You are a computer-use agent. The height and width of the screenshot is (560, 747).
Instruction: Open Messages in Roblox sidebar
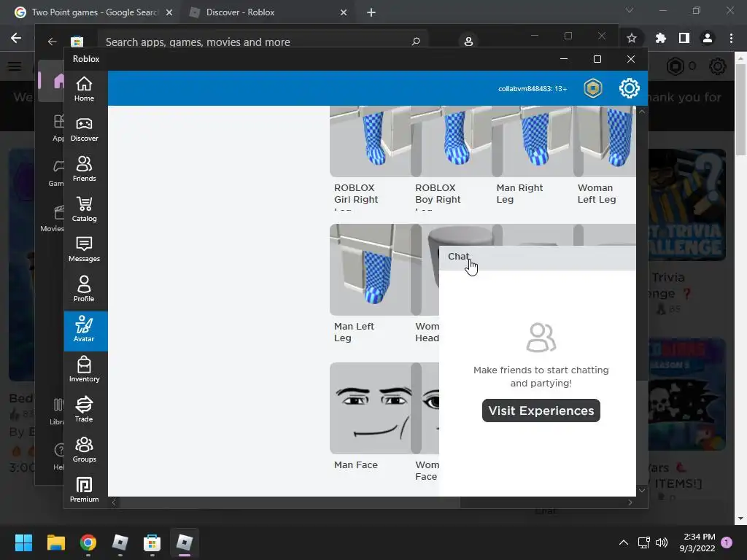point(85,249)
